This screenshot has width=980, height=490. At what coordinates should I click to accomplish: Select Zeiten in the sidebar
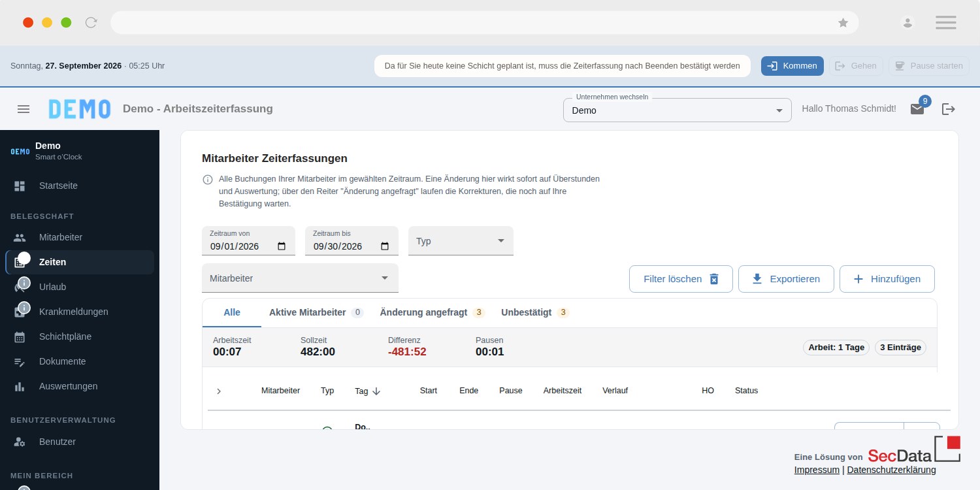(x=80, y=262)
